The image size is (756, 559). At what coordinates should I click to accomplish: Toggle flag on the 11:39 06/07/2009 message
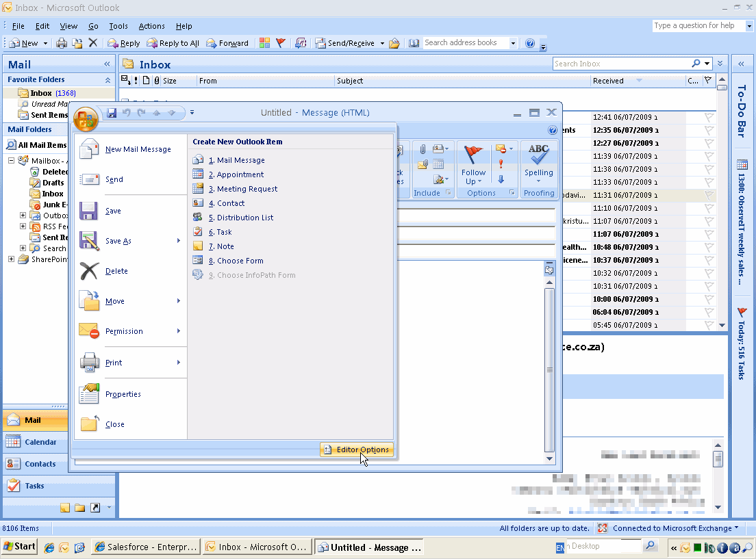[x=709, y=156]
